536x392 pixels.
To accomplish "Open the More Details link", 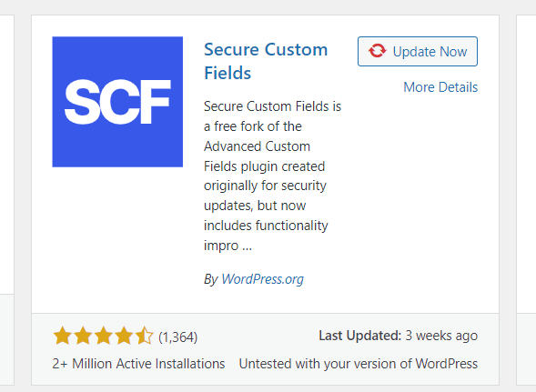I will click(440, 87).
